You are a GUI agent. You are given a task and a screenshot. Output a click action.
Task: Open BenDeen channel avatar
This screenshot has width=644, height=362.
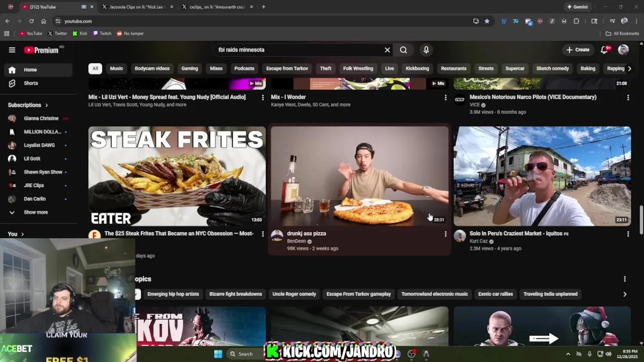pos(277,236)
